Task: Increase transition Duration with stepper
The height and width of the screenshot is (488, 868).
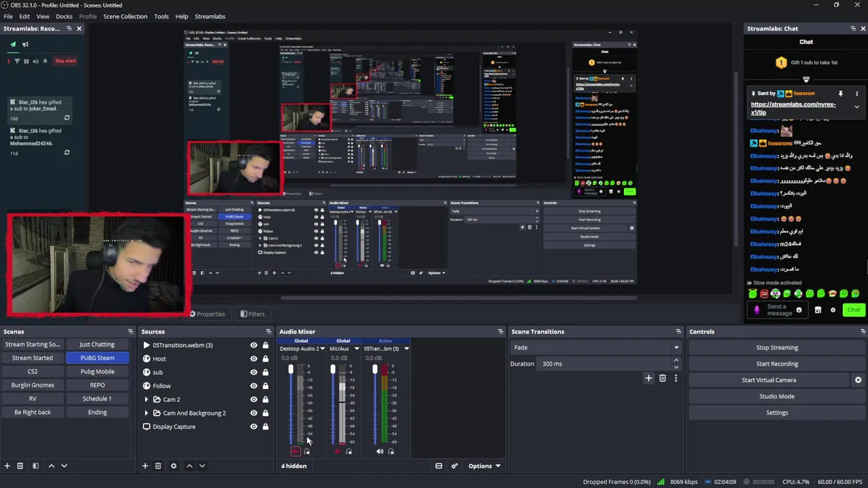Action: 675,361
